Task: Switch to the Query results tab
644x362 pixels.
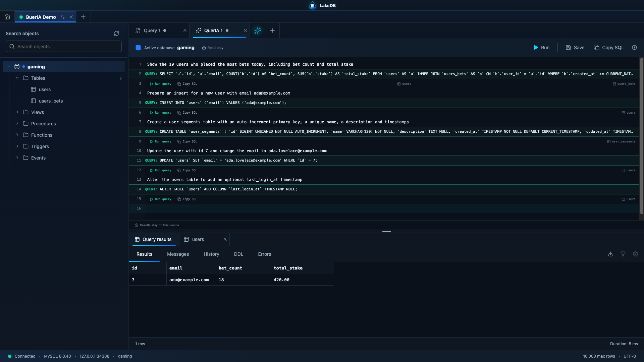Action: (153, 239)
